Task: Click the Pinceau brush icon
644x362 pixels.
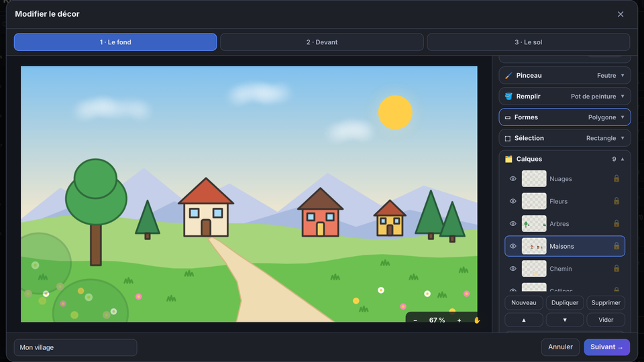Action: pos(508,76)
